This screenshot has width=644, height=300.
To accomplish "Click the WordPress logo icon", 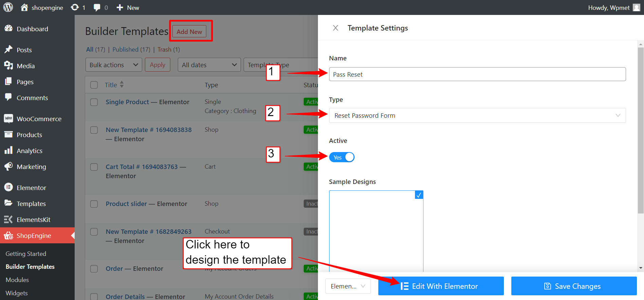I will (x=8, y=7).
